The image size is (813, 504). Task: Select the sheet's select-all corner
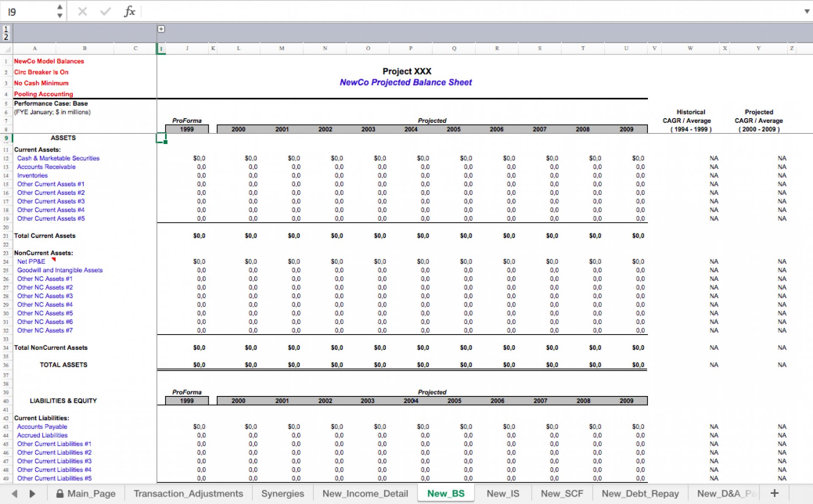click(x=6, y=48)
